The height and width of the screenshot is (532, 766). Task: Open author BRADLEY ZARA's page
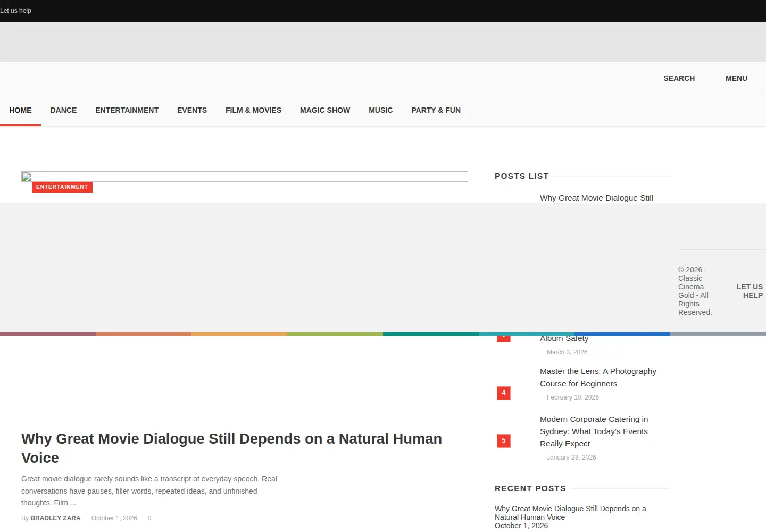tap(55, 518)
